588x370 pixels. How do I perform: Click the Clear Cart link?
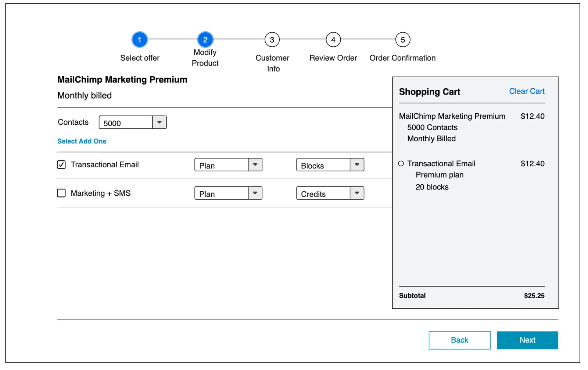pos(527,91)
